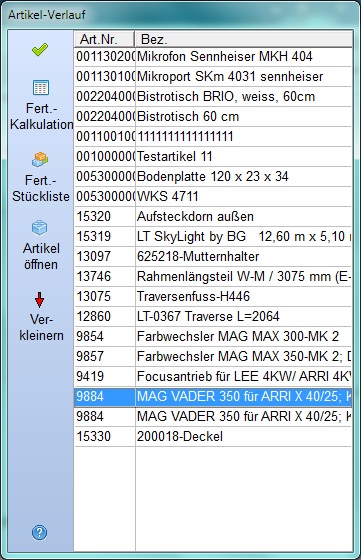Select row LT-0367 Traverse L=2064
This screenshot has height=560, width=361.
click(x=213, y=316)
